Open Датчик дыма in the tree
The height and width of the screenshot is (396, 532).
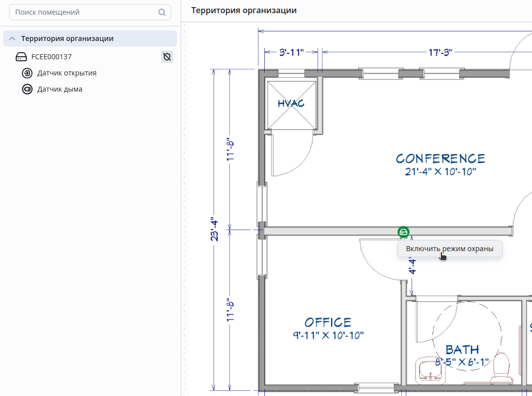[60, 89]
